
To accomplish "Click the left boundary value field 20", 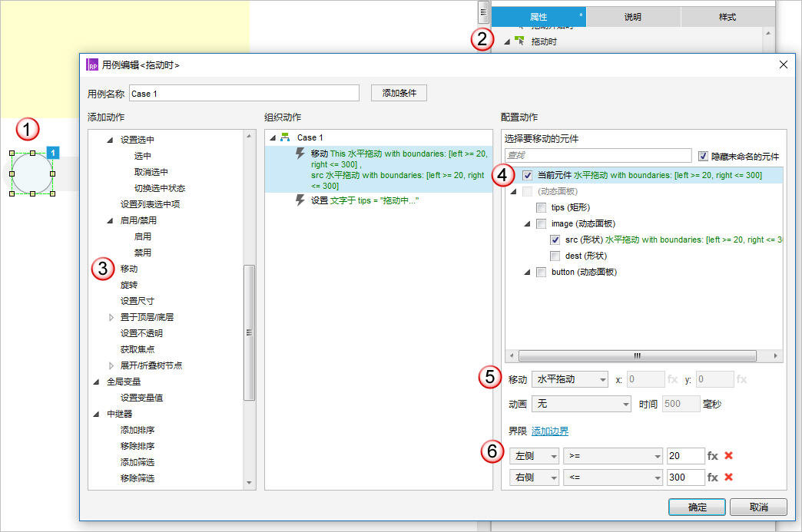I will coord(686,455).
